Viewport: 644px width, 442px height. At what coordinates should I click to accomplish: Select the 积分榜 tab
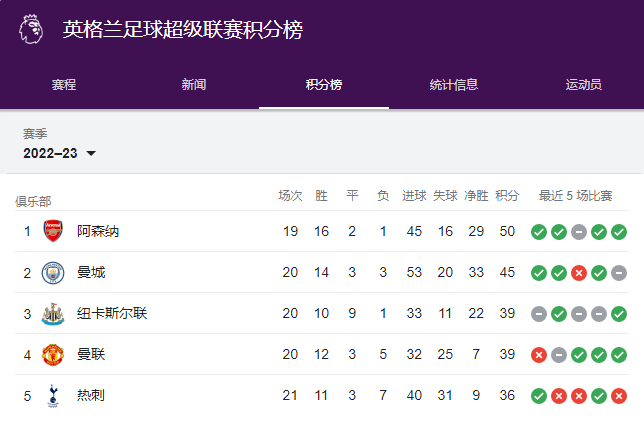coord(323,85)
